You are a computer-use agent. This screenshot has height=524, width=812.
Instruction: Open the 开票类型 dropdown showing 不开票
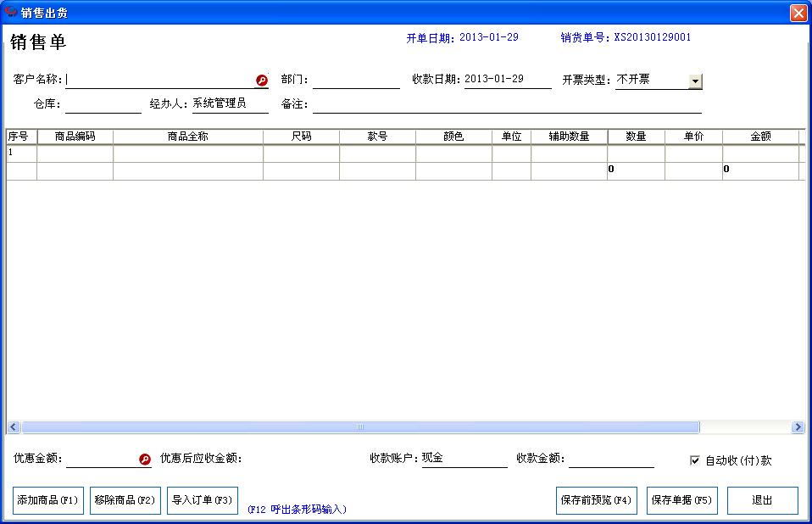[697, 80]
